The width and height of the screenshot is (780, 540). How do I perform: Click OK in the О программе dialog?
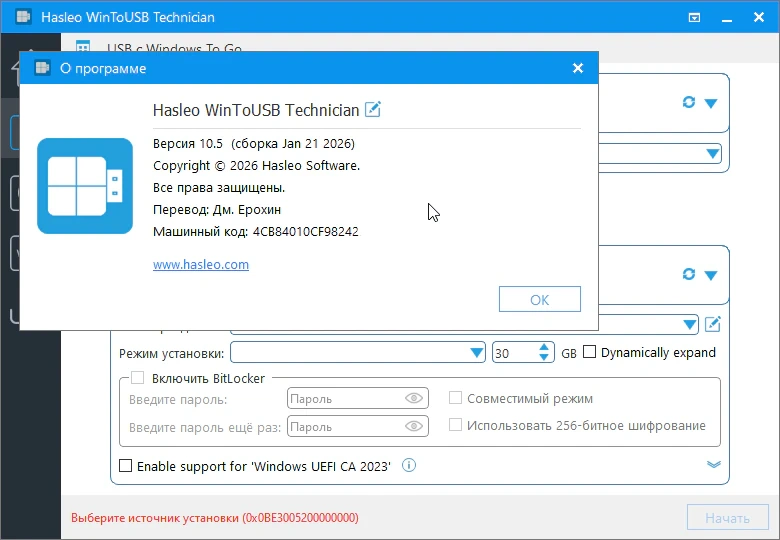539,299
